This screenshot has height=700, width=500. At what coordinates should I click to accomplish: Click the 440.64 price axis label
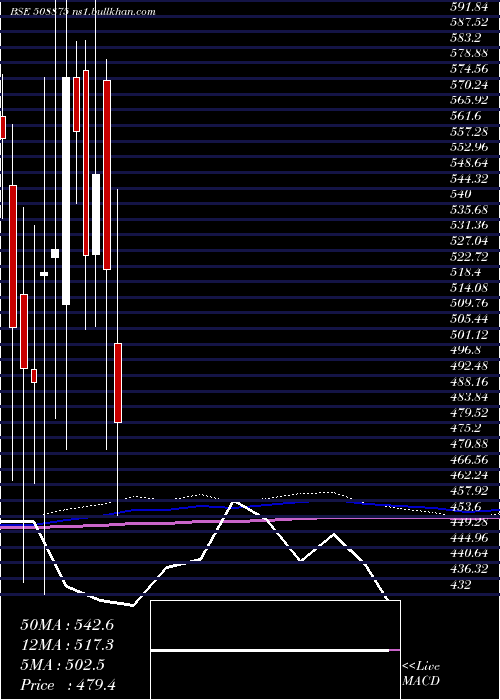pos(470,553)
